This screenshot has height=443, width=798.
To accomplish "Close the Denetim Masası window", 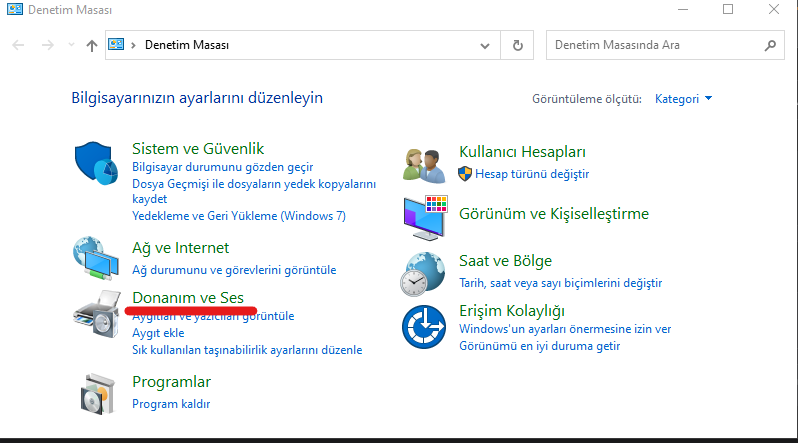I will pyautogui.click(x=774, y=9).
